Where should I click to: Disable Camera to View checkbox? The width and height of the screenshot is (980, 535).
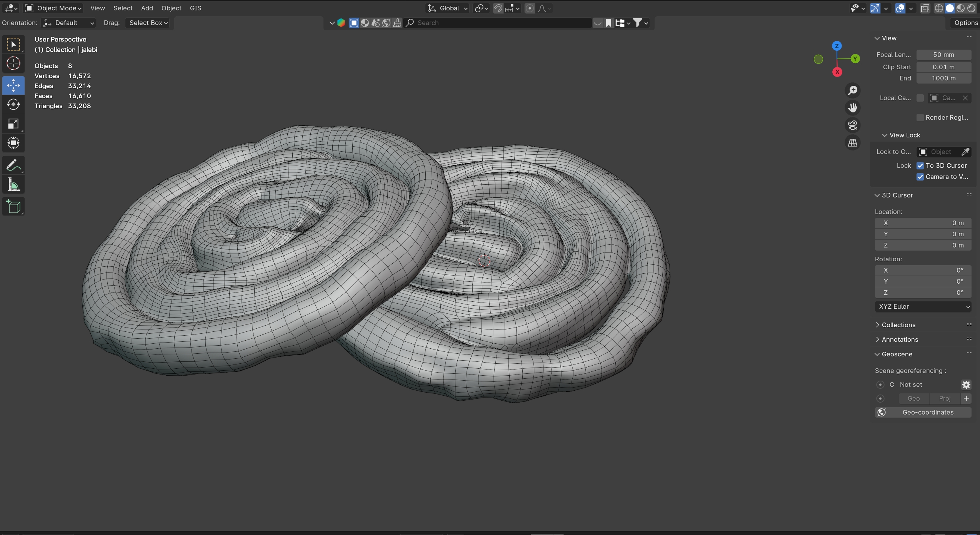[920, 177]
